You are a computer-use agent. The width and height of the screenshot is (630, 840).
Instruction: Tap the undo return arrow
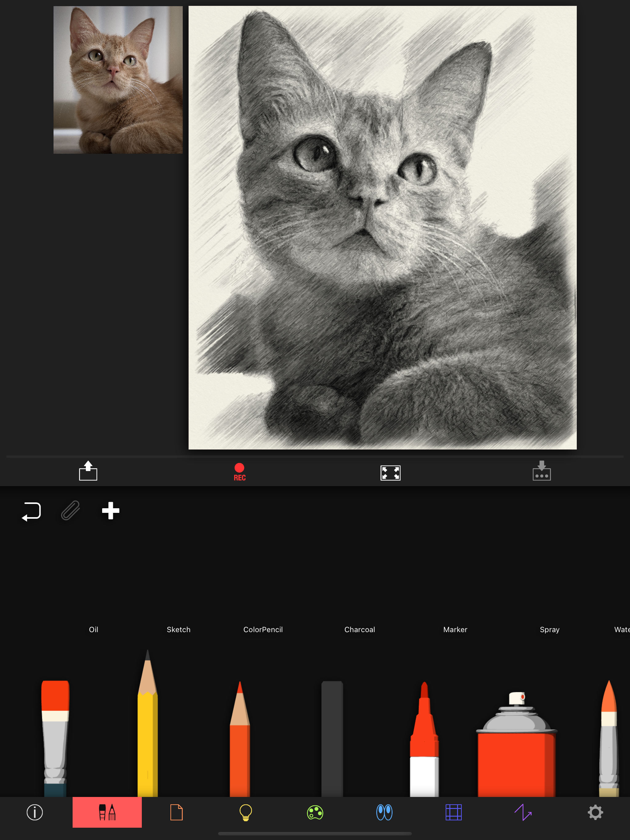click(x=32, y=511)
